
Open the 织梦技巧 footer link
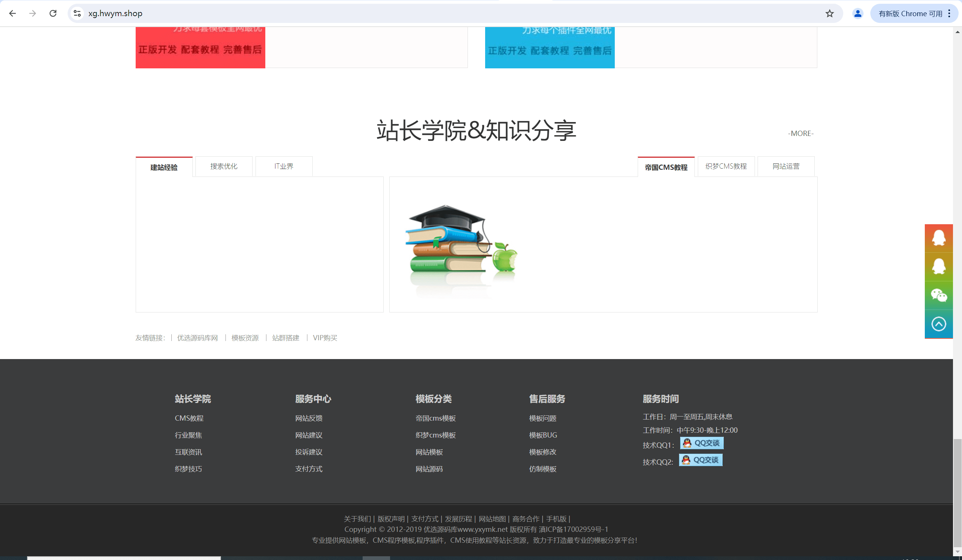click(x=188, y=469)
